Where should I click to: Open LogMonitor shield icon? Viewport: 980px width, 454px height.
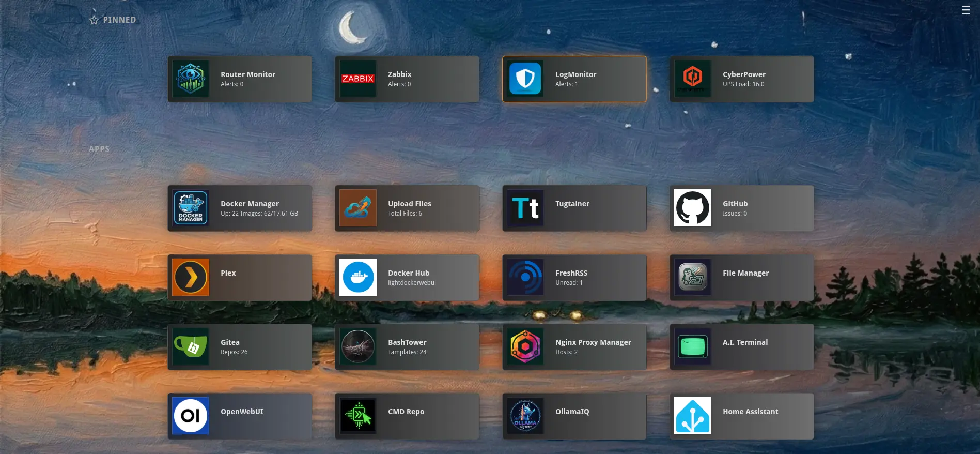(x=525, y=79)
